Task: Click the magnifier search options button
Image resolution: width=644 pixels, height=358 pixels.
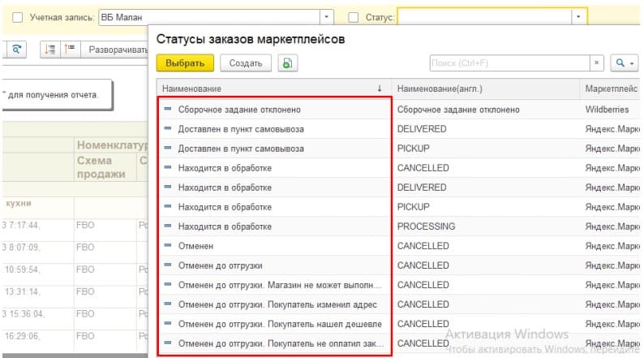Action: click(624, 63)
